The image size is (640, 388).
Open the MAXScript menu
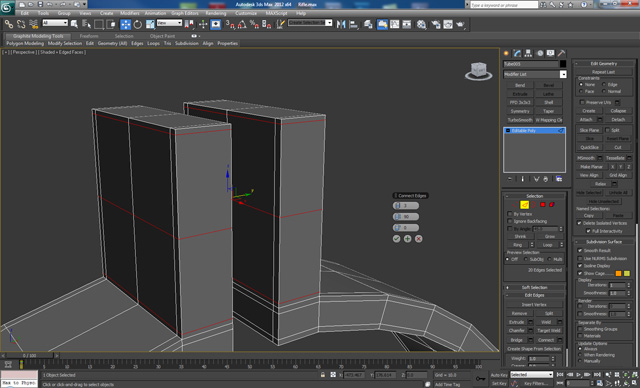276,13
